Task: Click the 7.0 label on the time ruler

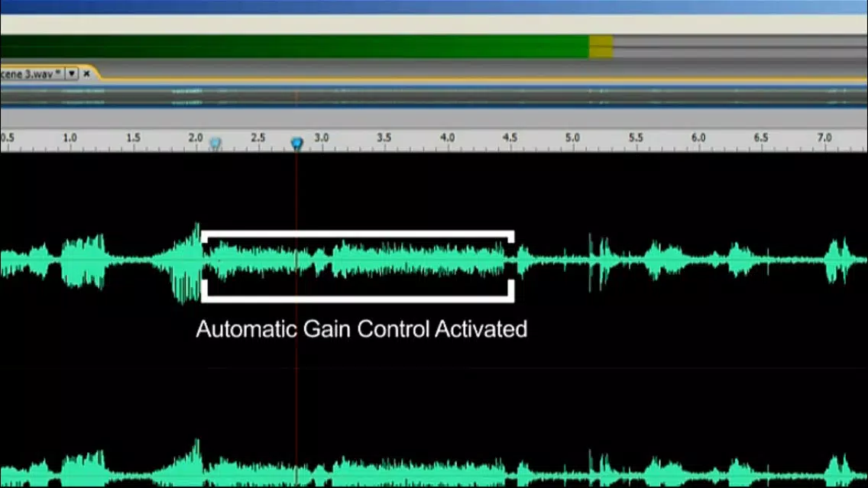Action: click(824, 137)
